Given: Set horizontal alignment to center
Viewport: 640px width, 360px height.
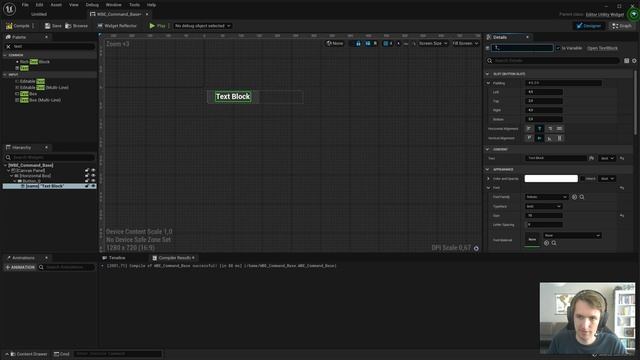Looking at the screenshot, I should (540, 129).
